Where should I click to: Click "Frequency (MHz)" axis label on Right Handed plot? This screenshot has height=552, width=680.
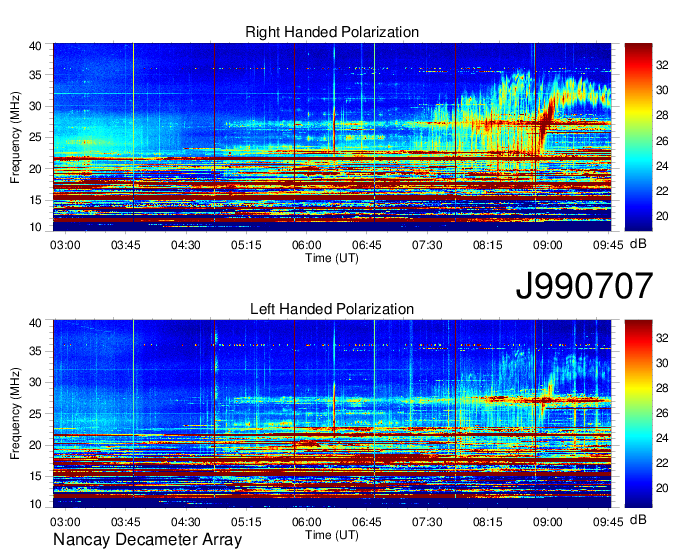15,137
